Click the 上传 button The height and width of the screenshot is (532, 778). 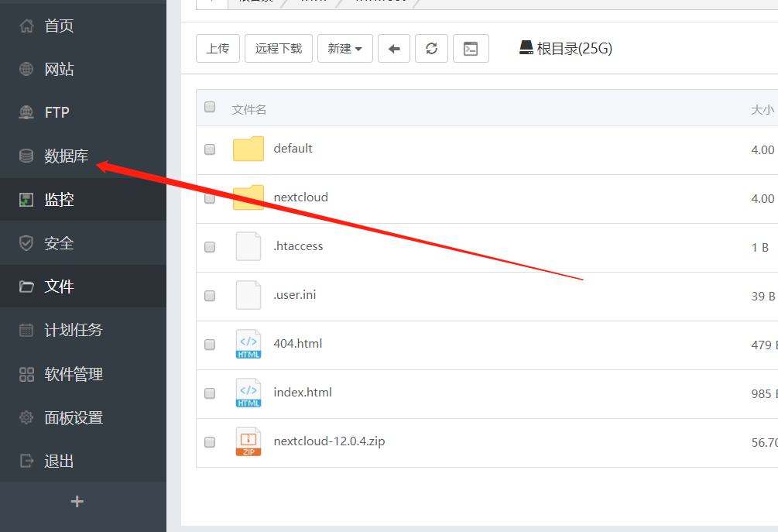218,49
